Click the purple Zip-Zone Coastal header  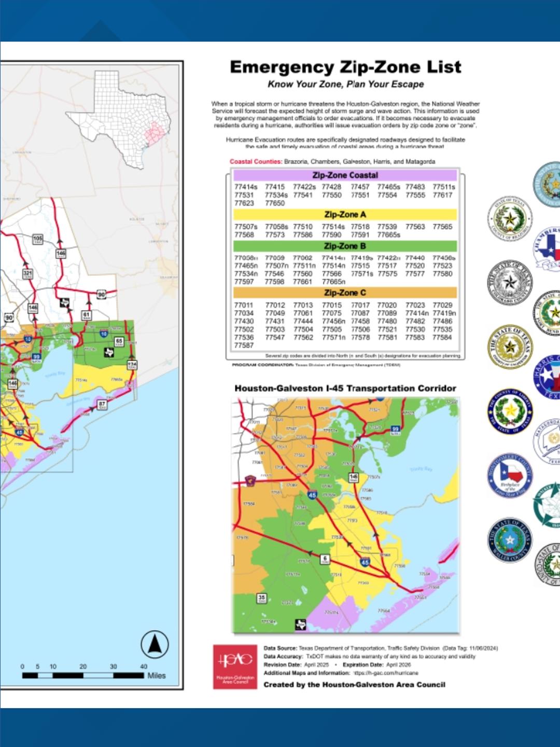tap(345, 175)
